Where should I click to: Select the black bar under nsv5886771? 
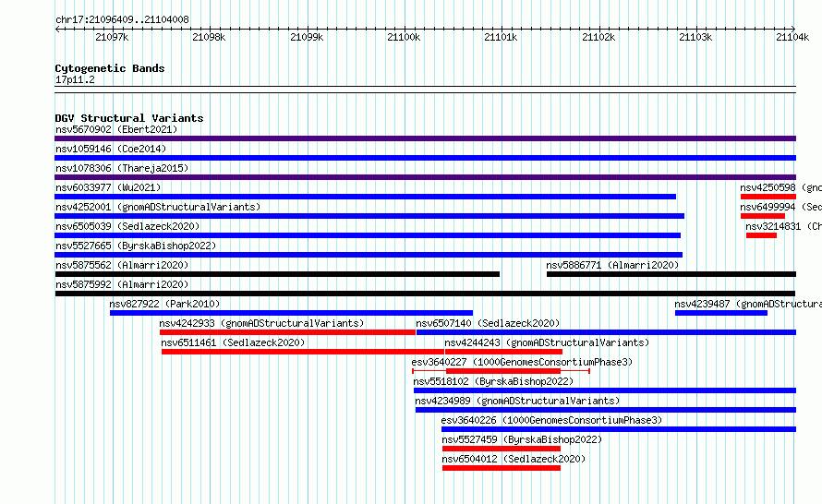[671, 274]
